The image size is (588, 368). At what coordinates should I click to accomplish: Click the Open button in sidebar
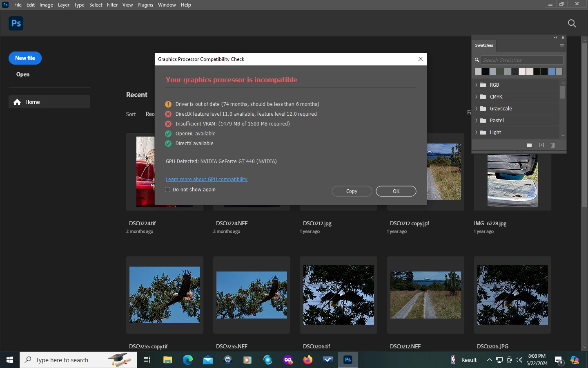coord(23,74)
